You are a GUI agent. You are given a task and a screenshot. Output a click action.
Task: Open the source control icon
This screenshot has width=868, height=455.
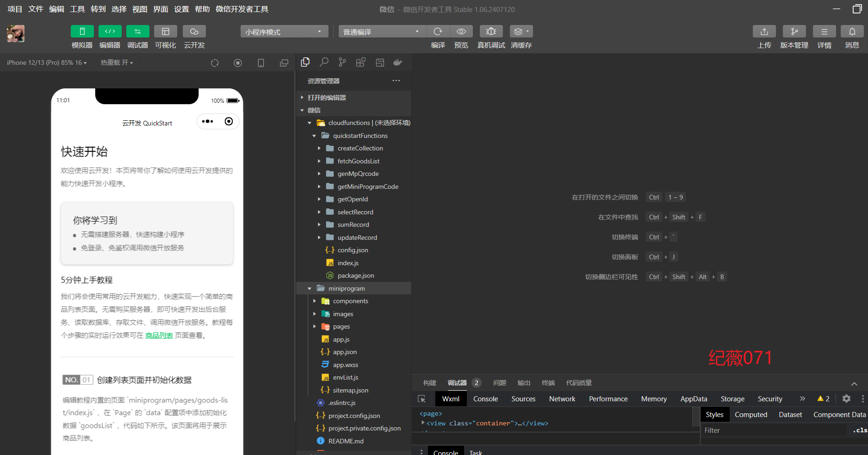click(342, 62)
